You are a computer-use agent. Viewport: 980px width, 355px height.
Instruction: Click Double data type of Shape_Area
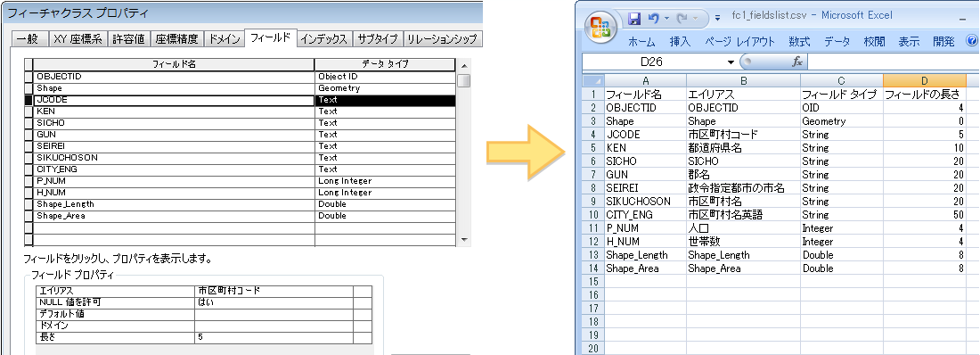point(385,216)
